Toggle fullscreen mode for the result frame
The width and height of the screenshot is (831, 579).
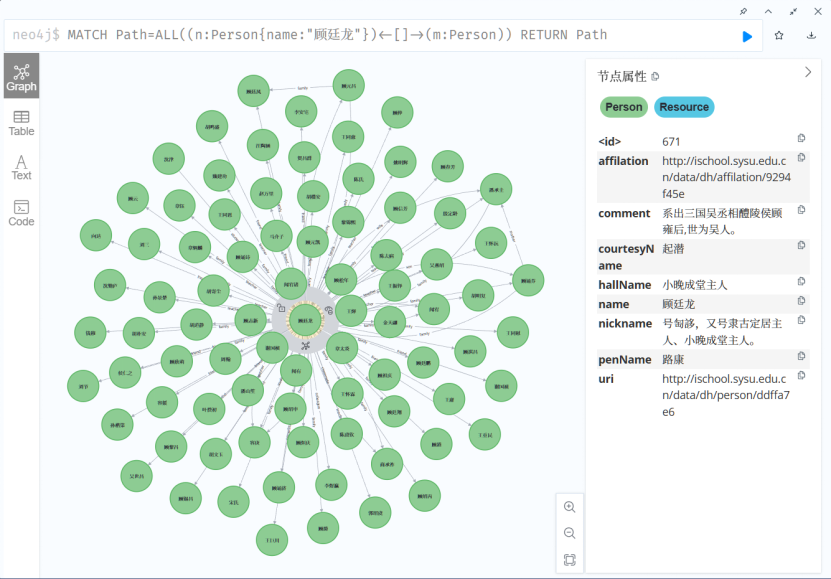pyautogui.click(x=793, y=11)
